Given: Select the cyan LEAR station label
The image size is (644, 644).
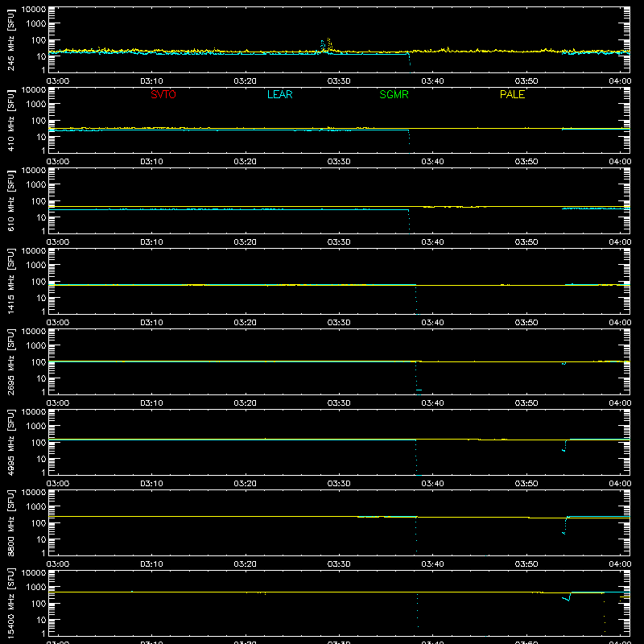Looking at the screenshot, I should (x=279, y=94).
